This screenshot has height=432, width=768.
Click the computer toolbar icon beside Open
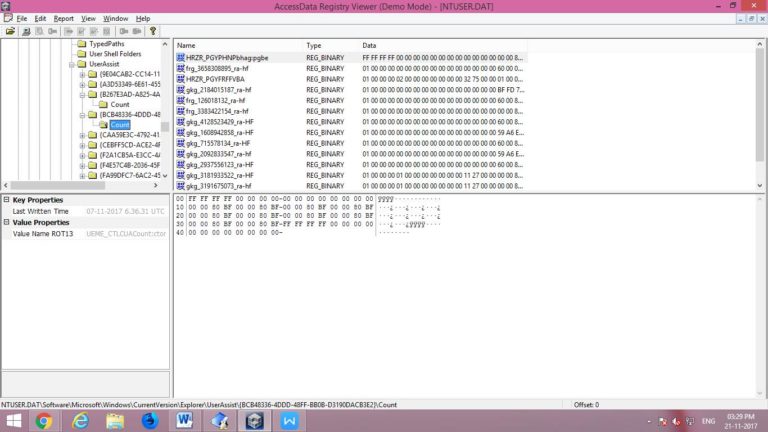[26, 31]
